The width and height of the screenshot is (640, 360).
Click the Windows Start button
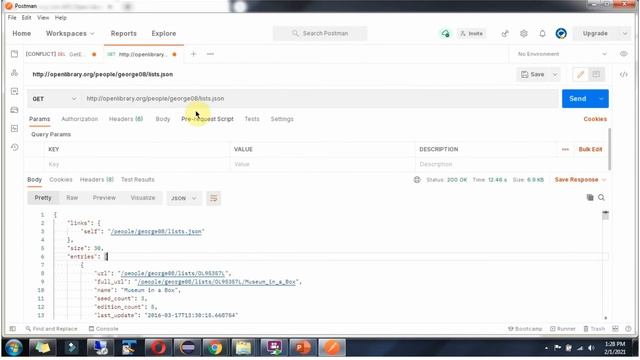[x=13, y=348]
